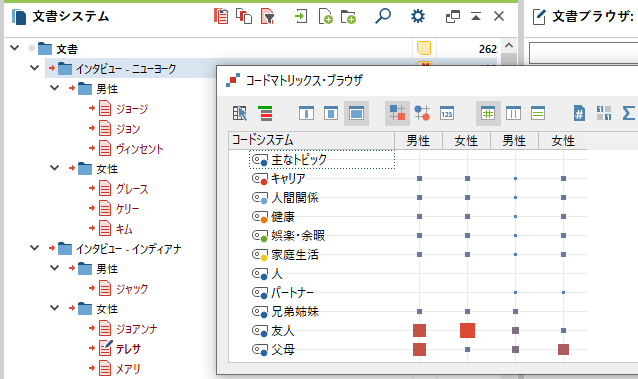Click the document icon beside テレサ
This screenshot has width=638, height=379.
pos(105,348)
